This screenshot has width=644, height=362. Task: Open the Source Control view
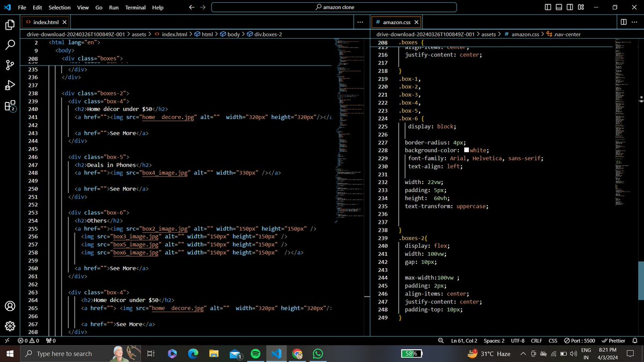click(x=10, y=65)
